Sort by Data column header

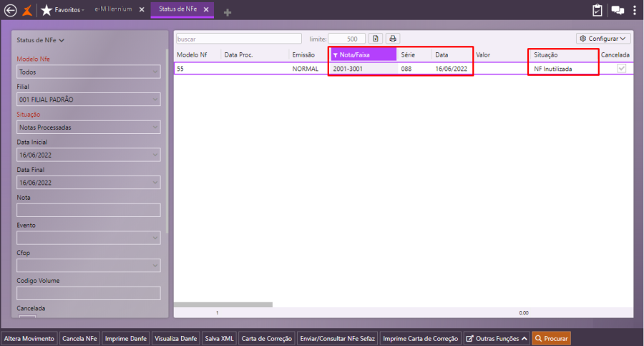442,54
